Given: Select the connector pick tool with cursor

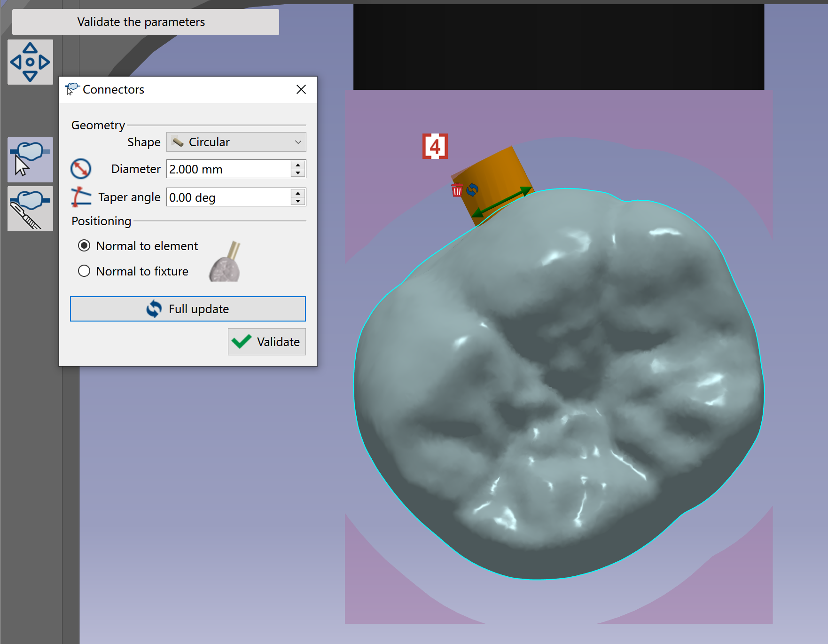Looking at the screenshot, I should 30,160.
